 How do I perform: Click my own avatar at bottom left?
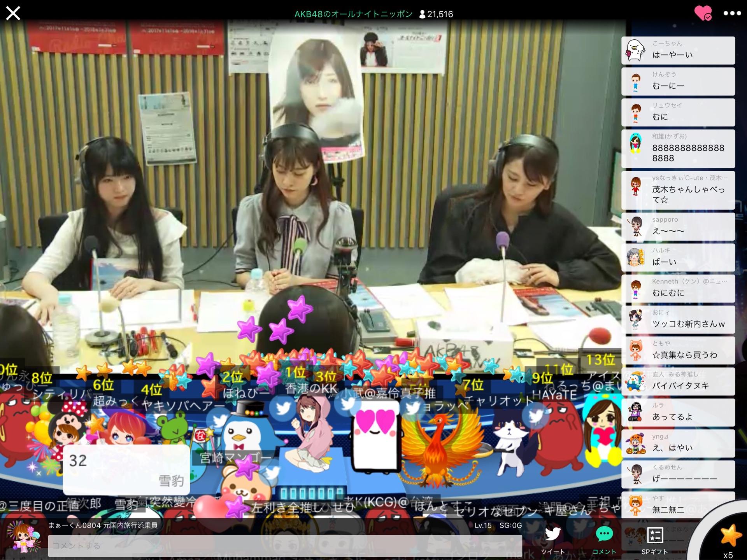pos(24,538)
